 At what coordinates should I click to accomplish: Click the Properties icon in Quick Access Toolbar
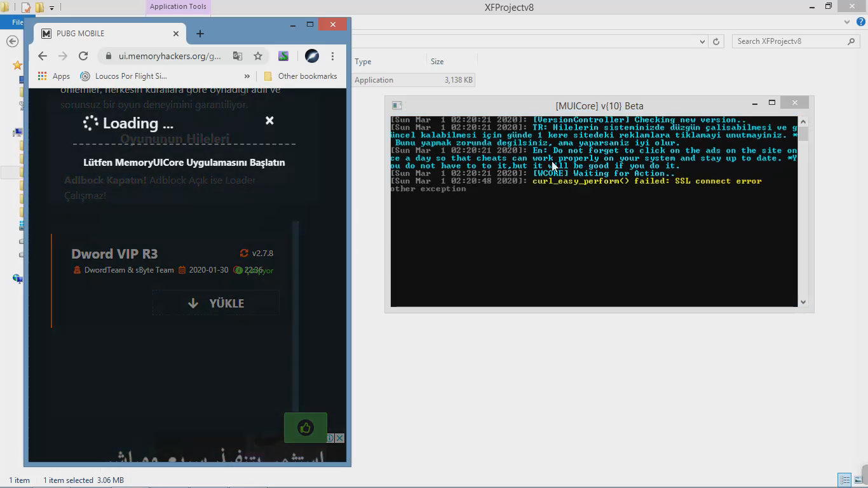(x=26, y=8)
